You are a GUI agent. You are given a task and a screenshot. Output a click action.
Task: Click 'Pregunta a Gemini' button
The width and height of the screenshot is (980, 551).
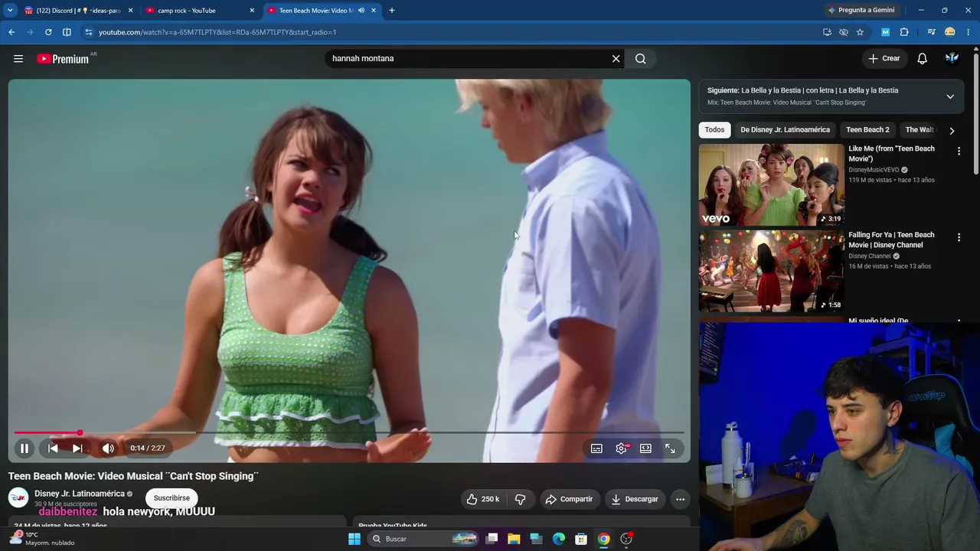861,11
